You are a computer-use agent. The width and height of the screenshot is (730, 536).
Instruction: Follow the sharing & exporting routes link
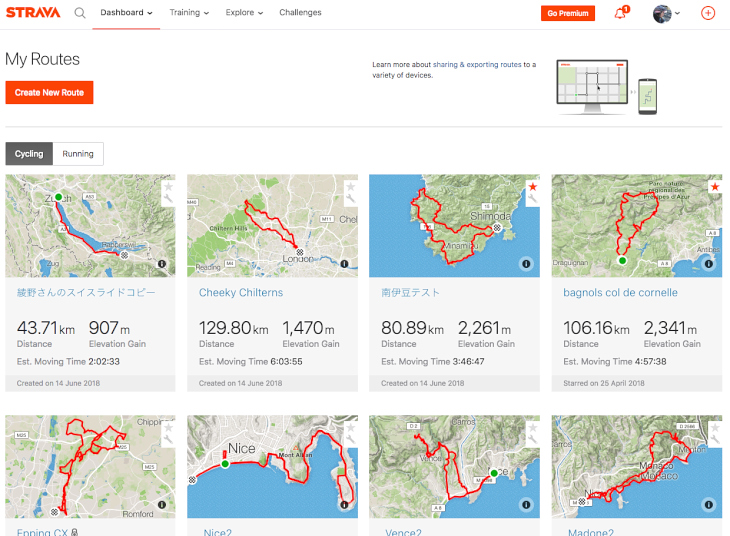(477, 65)
